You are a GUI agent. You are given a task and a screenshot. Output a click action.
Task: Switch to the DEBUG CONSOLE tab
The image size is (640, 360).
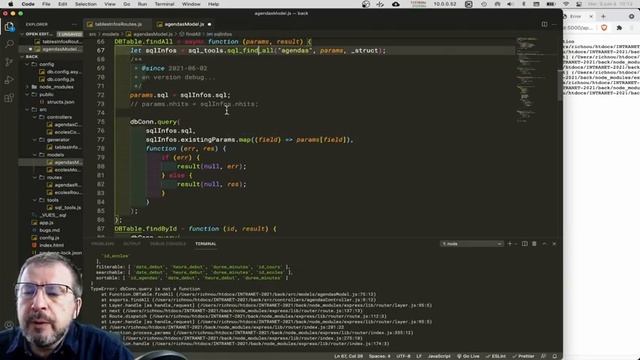pyautogui.click(x=168, y=244)
